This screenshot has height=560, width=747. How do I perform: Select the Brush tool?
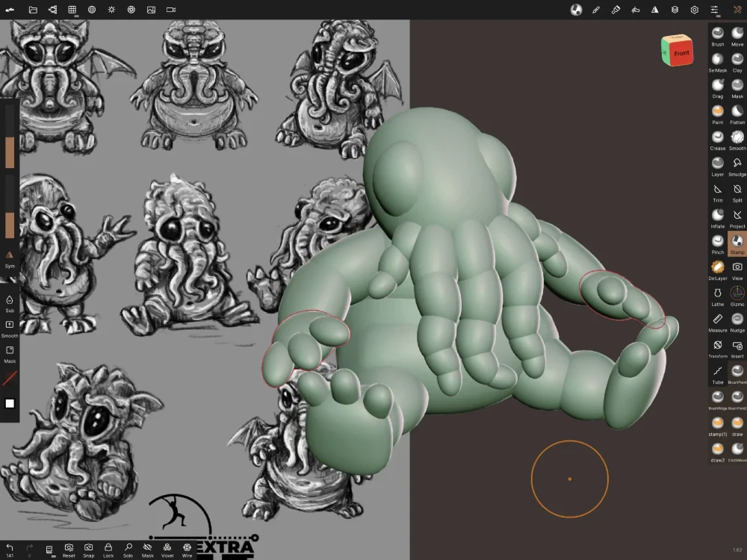(717, 36)
